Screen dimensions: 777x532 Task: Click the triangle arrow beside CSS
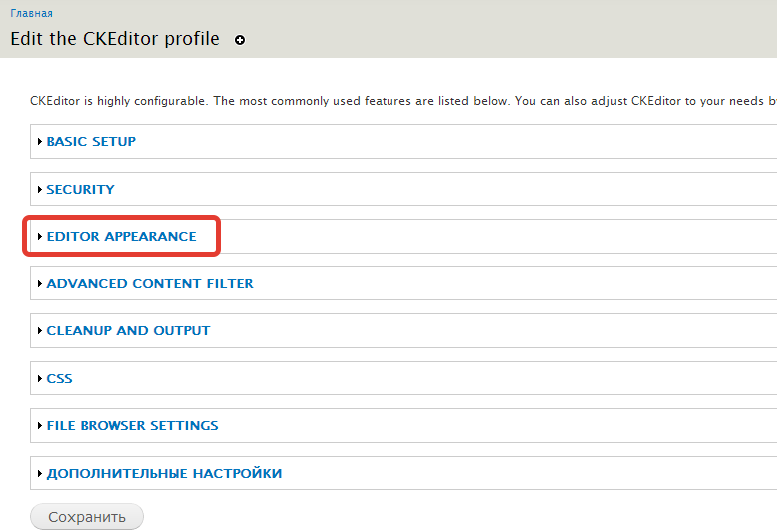40,379
